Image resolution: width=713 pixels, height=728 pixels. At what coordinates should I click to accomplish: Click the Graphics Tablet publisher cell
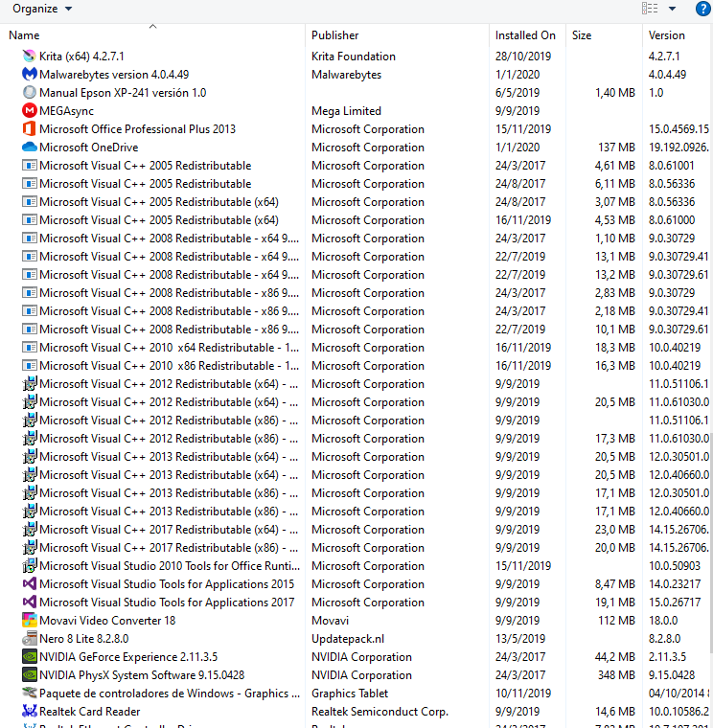[x=350, y=694]
